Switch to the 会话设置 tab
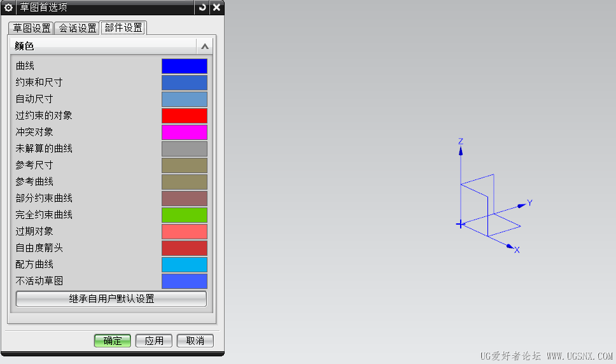This screenshot has height=364, width=616. point(77,28)
